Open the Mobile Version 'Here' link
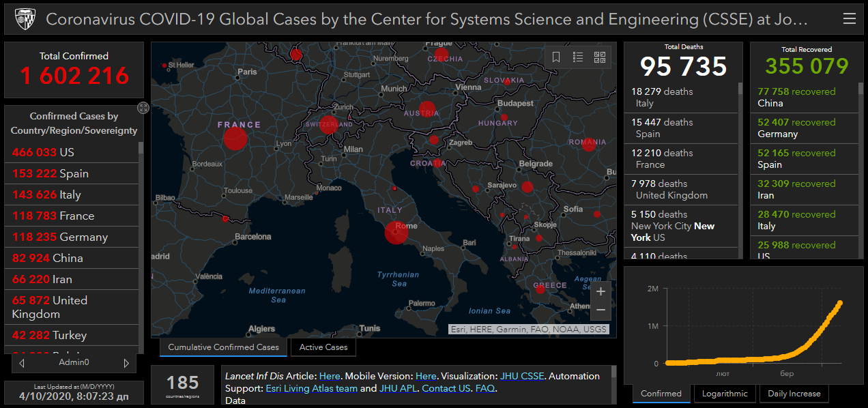The height and width of the screenshot is (408, 868). coord(426,376)
